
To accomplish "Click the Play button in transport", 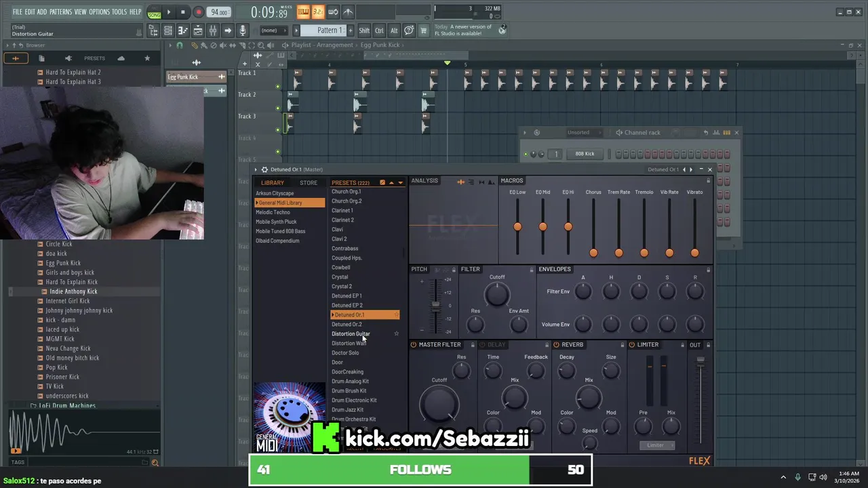I will (169, 12).
